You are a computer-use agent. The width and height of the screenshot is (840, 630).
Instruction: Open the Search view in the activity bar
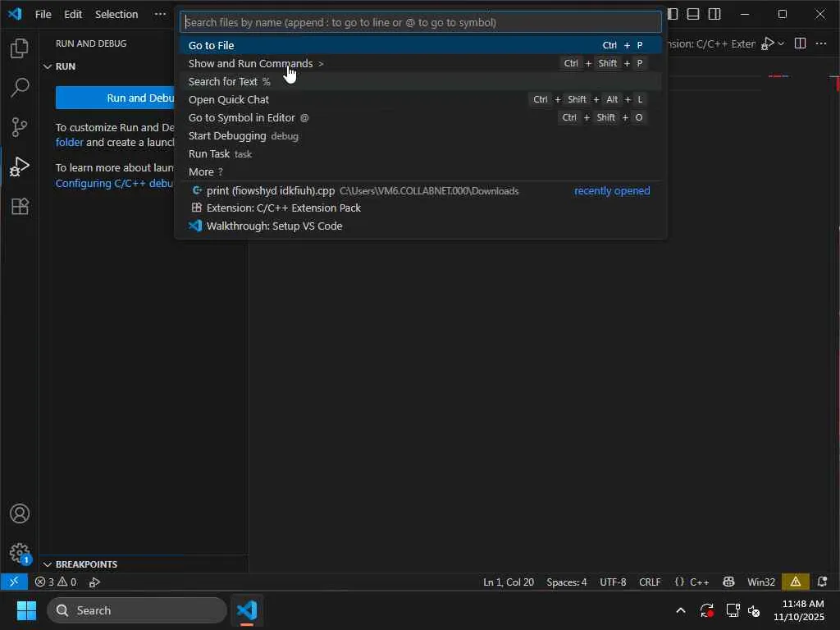[20, 87]
